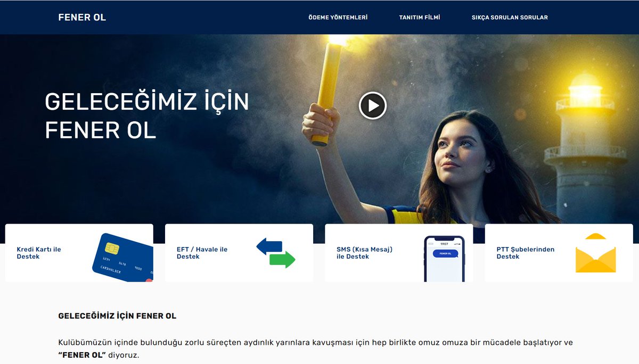
Task: Choose EFT / Havale ile Destek
Action: 202,253
